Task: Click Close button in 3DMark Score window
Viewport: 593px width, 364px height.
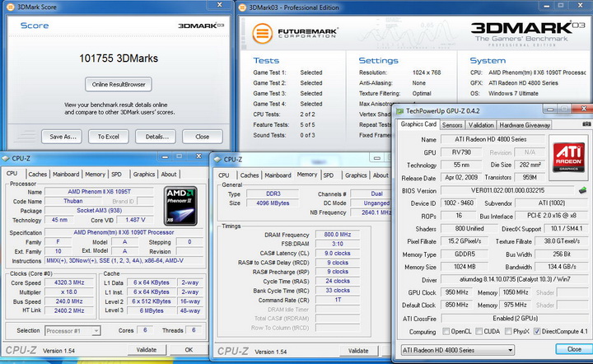Action: pos(203,137)
